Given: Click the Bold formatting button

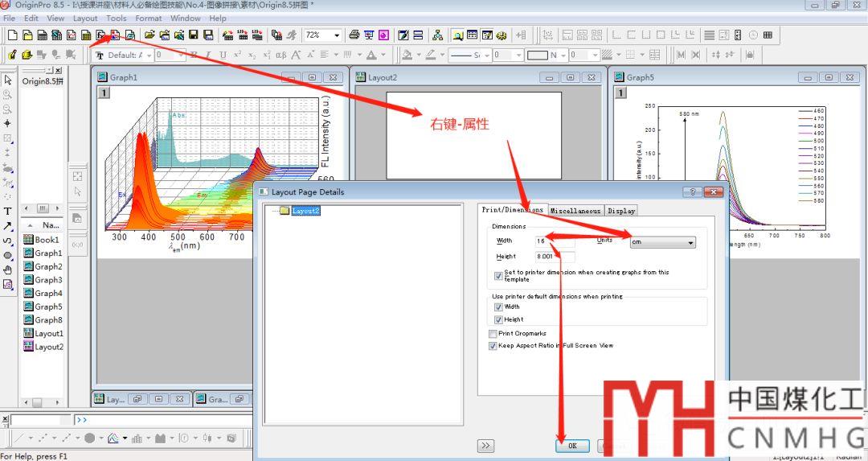Looking at the screenshot, I should pos(194,56).
